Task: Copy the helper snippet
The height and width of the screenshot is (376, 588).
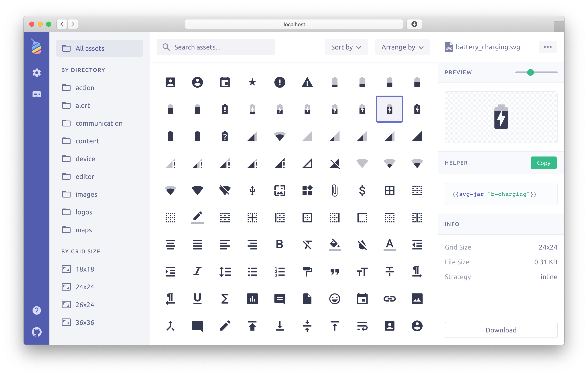Action: coord(543,163)
